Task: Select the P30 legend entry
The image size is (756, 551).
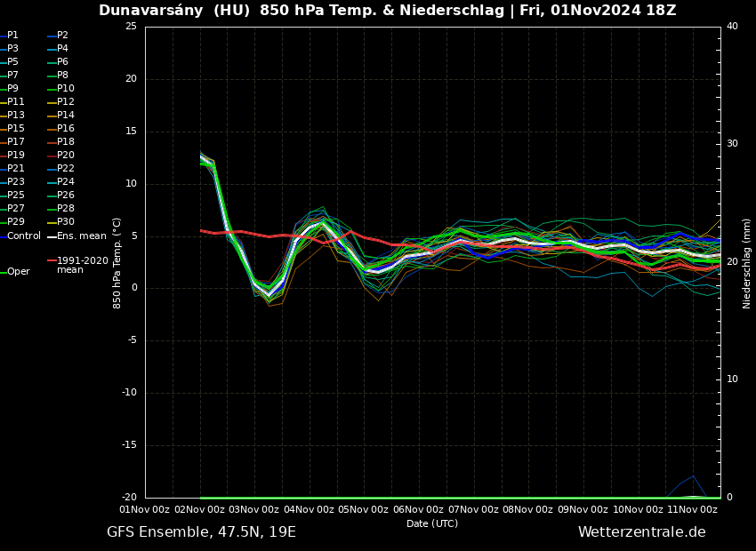Action: [x=65, y=222]
